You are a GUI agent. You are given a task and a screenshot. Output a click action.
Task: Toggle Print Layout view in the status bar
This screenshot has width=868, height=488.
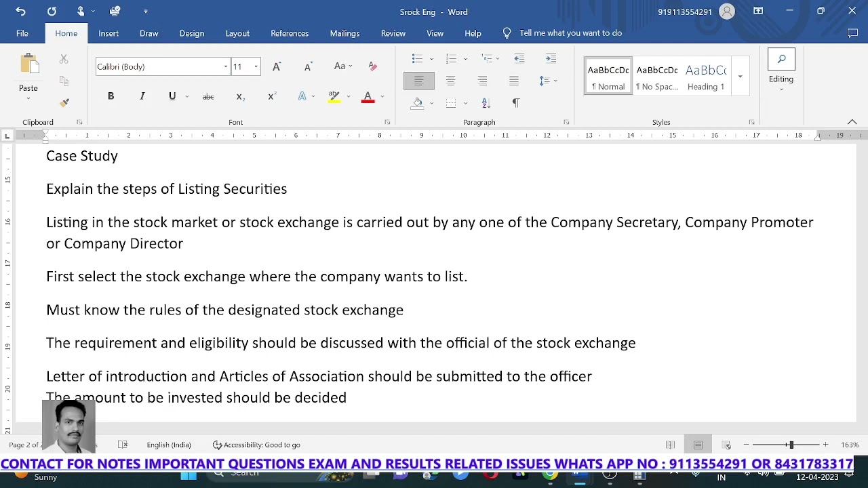pyautogui.click(x=698, y=445)
